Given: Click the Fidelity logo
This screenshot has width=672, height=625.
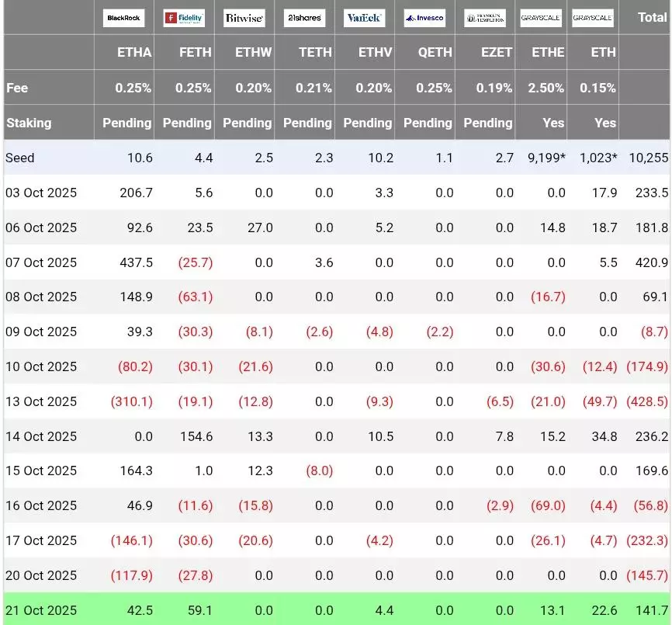Looking at the screenshot, I should [184, 18].
